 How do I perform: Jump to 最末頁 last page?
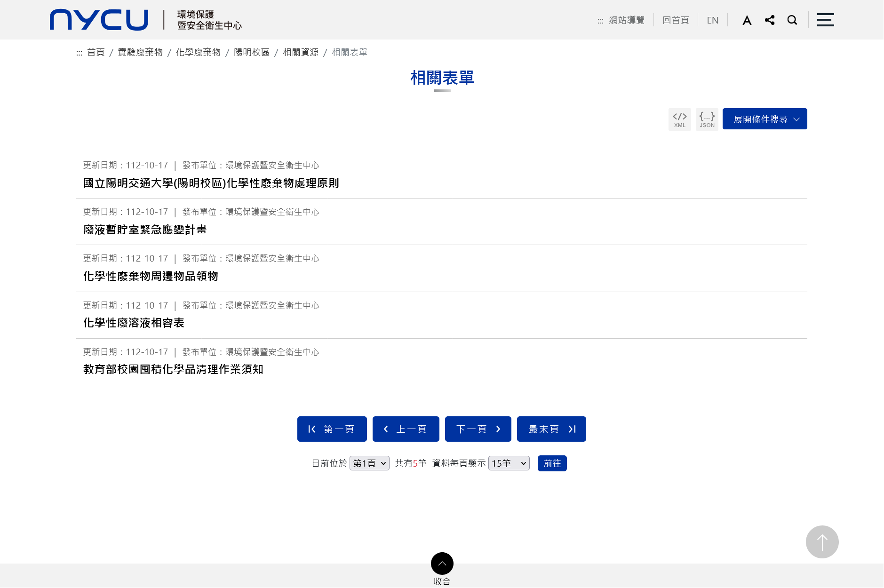coord(551,429)
